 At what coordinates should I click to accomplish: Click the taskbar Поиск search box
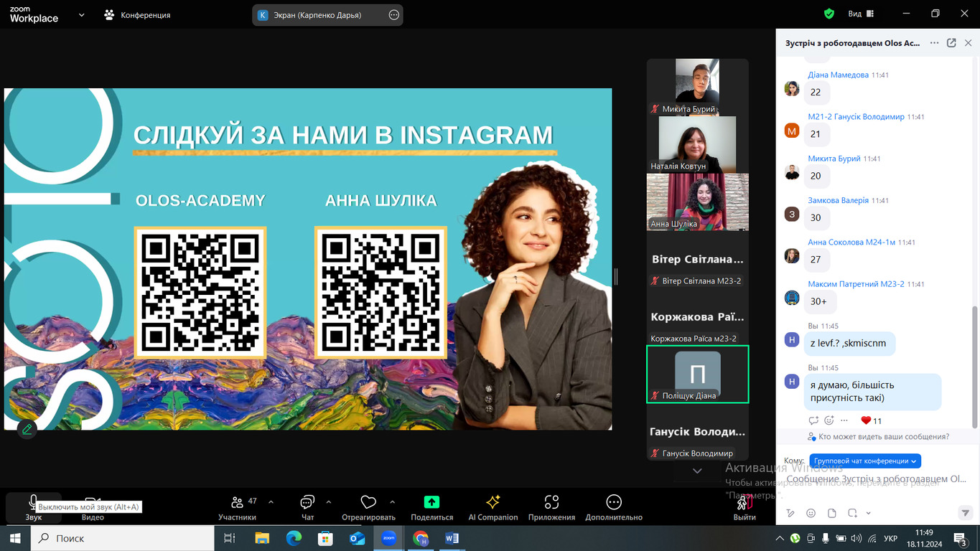click(122, 537)
